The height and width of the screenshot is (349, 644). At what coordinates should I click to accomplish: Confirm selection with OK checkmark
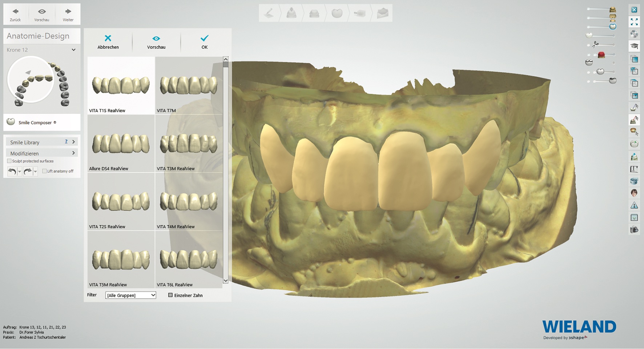tap(205, 42)
